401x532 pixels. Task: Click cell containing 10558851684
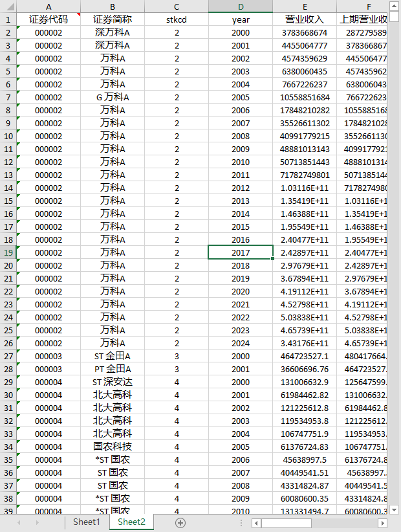coord(305,97)
